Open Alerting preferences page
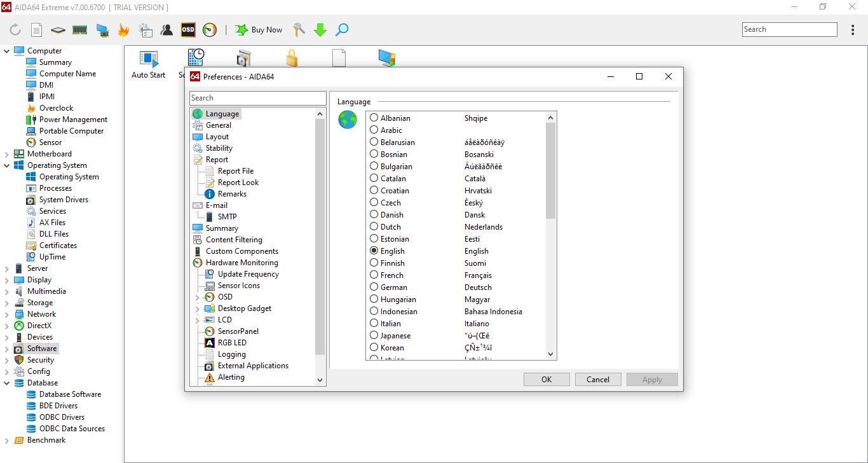This screenshot has width=868, height=463. point(231,377)
